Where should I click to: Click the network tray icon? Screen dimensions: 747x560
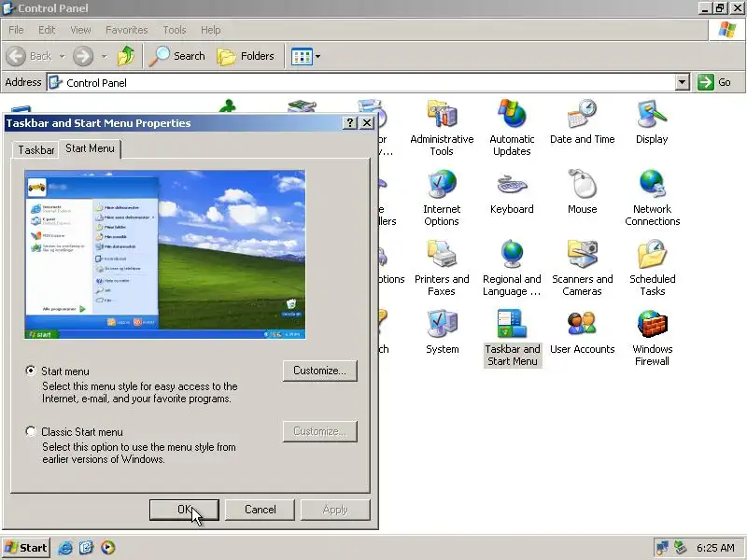coord(662,548)
